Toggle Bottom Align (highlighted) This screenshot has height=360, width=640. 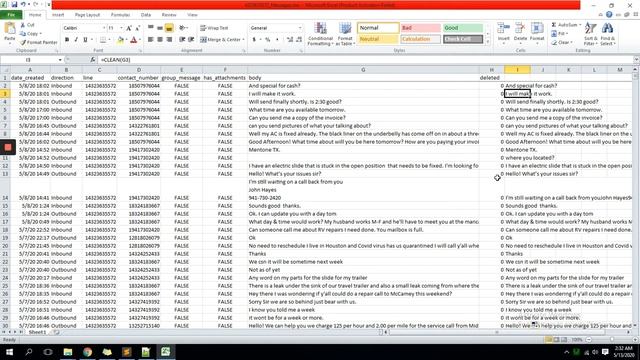[x=169, y=28]
